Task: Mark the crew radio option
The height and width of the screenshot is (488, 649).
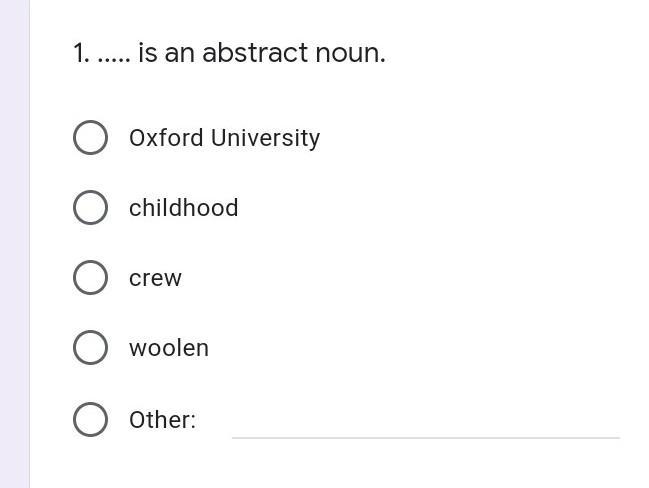Action: [90, 278]
